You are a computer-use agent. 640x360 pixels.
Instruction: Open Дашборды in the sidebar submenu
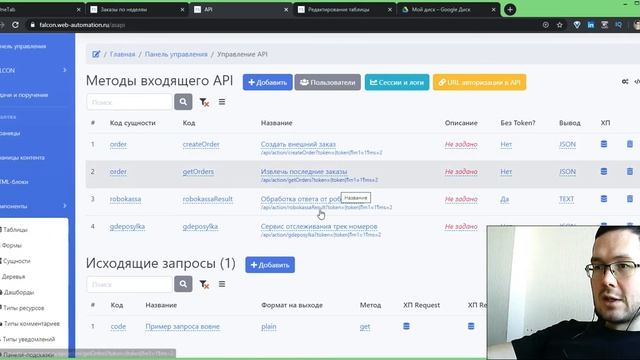pos(18,292)
